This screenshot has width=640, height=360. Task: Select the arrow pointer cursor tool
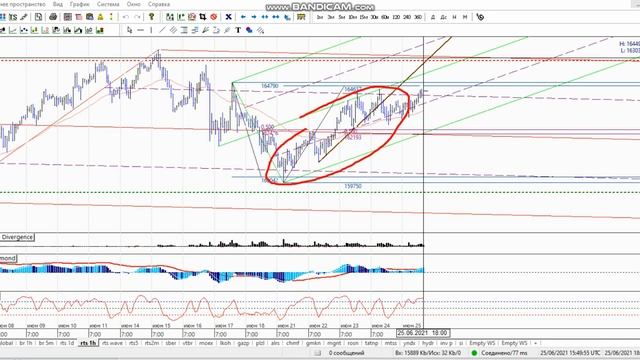tap(129, 30)
